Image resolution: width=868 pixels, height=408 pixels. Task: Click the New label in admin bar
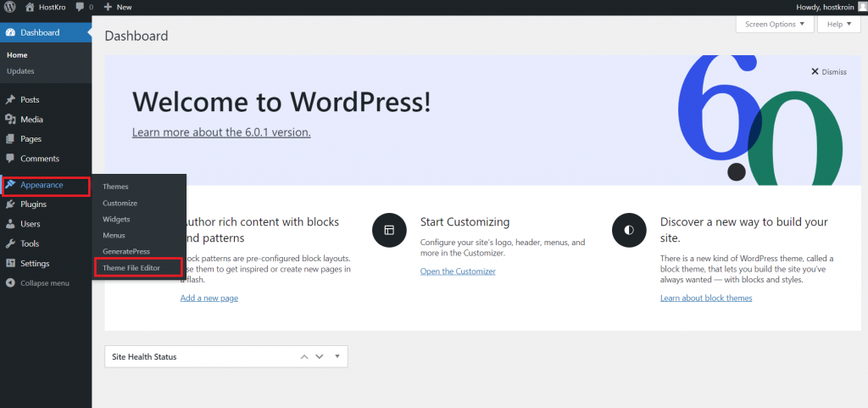click(x=125, y=7)
